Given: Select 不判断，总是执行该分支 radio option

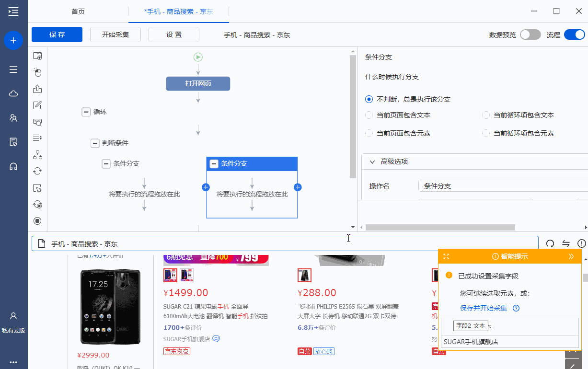Looking at the screenshot, I should pyautogui.click(x=369, y=100).
